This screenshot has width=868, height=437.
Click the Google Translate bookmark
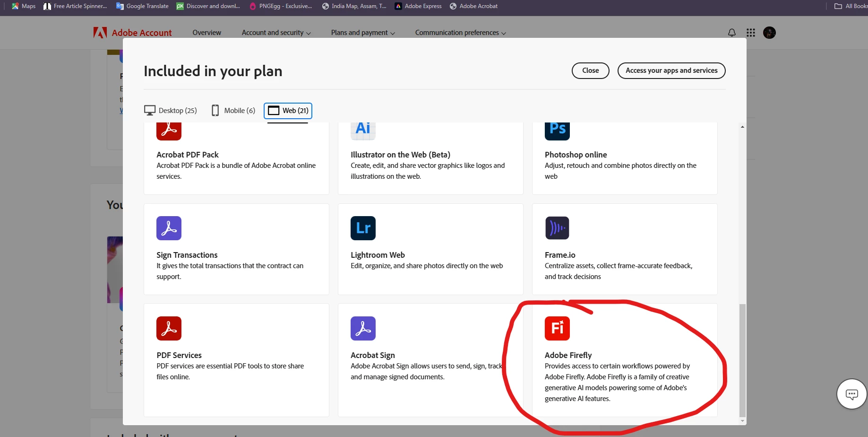tap(142, 6)
